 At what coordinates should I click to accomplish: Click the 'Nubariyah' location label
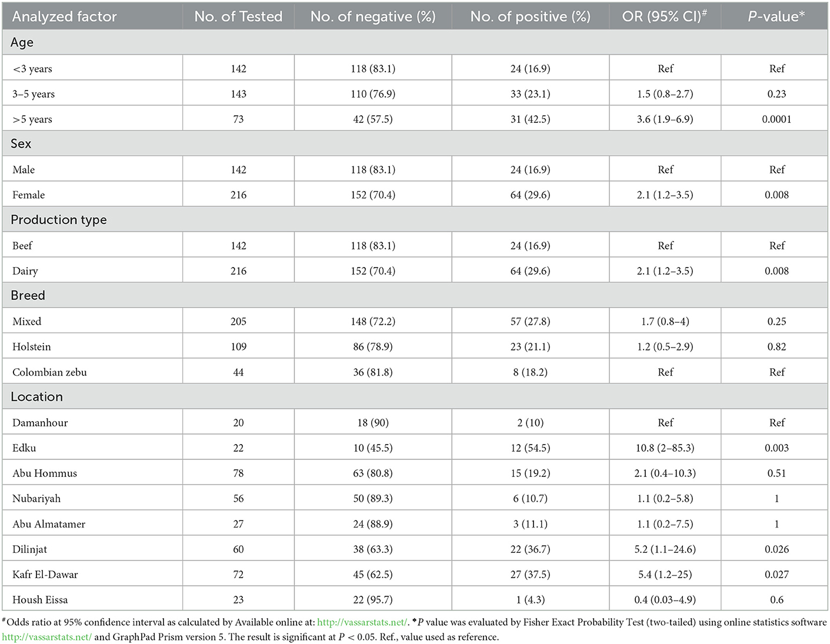(x=36, y=499)
